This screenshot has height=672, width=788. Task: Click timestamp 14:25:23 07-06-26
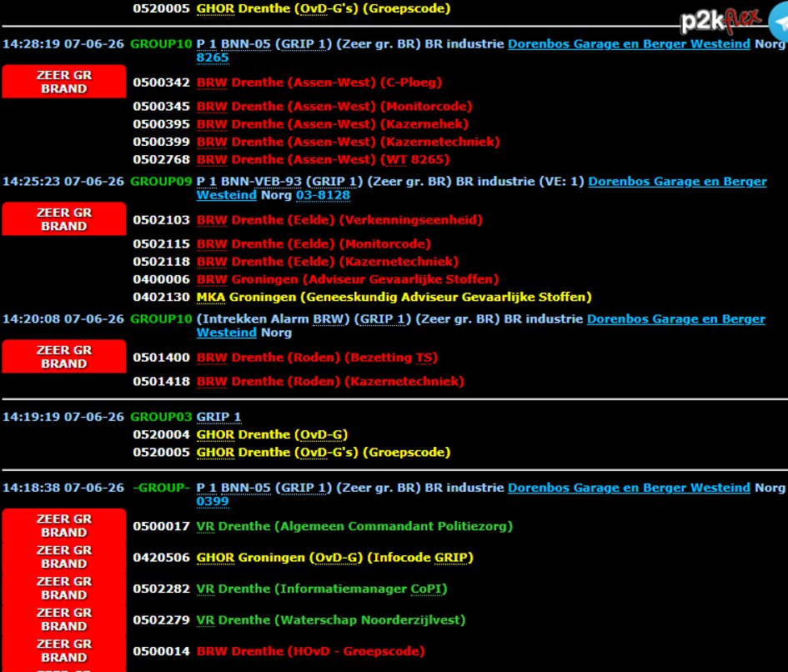[x=63, y=182]
